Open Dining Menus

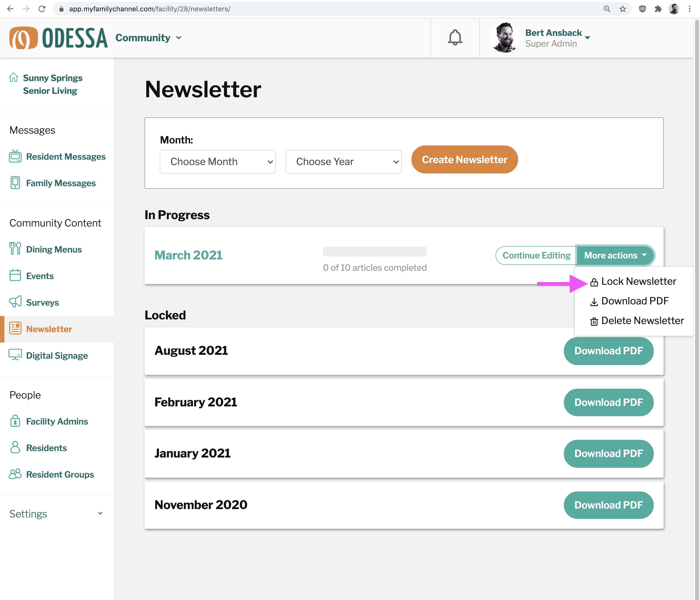click(x=54, y=249)
